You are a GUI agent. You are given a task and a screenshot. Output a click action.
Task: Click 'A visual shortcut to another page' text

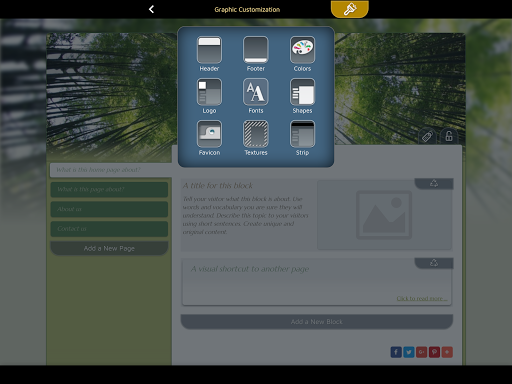tap(250, 269)
